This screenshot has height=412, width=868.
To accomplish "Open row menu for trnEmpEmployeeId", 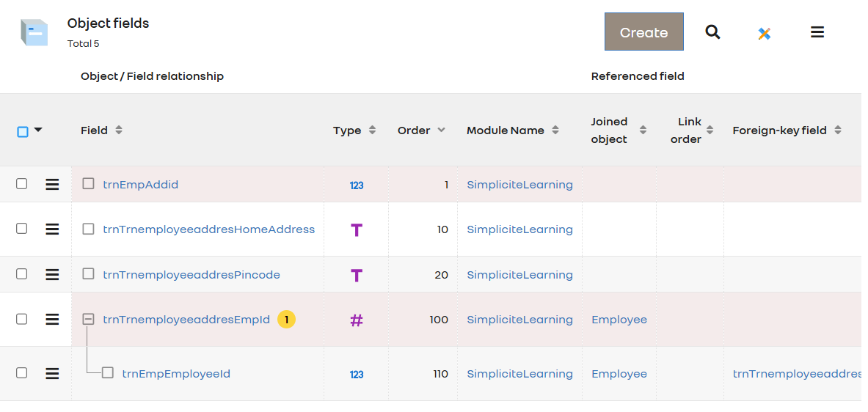I will (52, 374).
